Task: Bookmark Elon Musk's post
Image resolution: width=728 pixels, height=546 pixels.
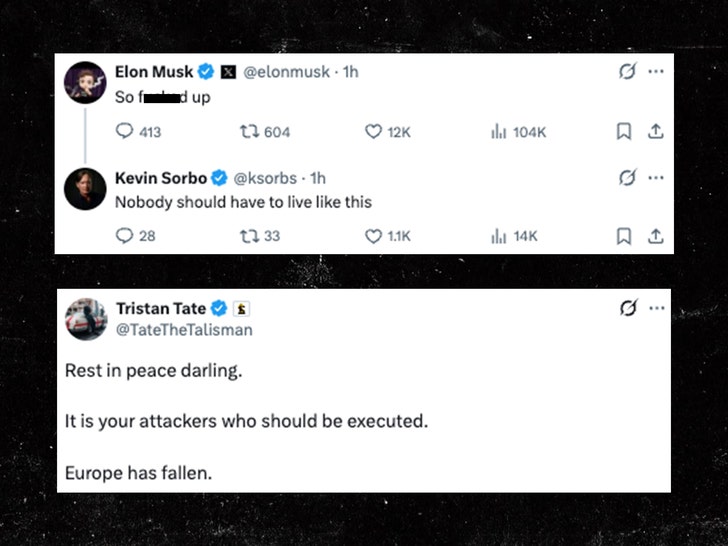Action: 623,131
